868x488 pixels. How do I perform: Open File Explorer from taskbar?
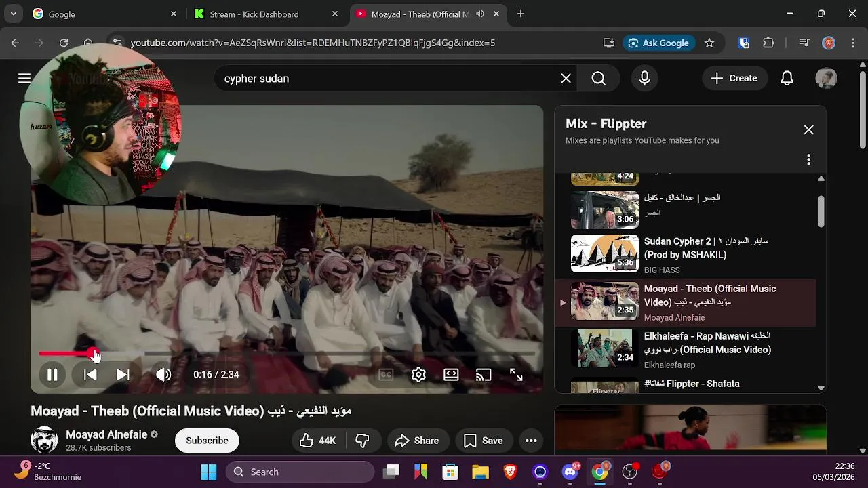480,472
